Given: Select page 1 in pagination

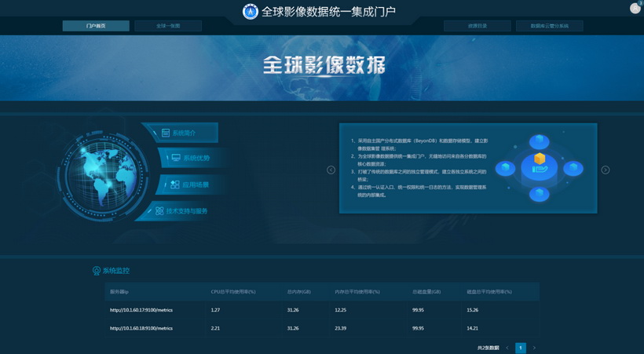Looking at the screenshot, I should 521,347.
